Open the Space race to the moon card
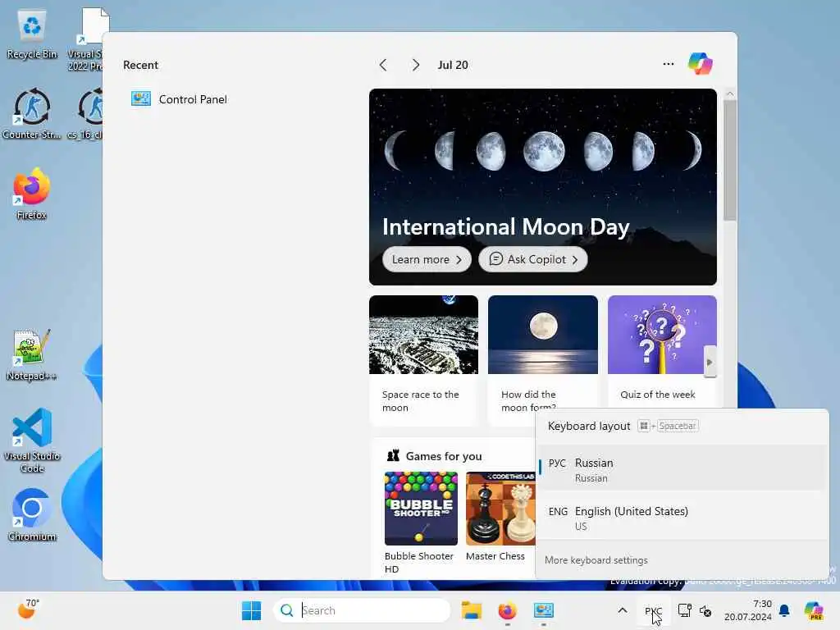This screenshot has height=630, width=840. pyautogui.click(x=423, y=359)
